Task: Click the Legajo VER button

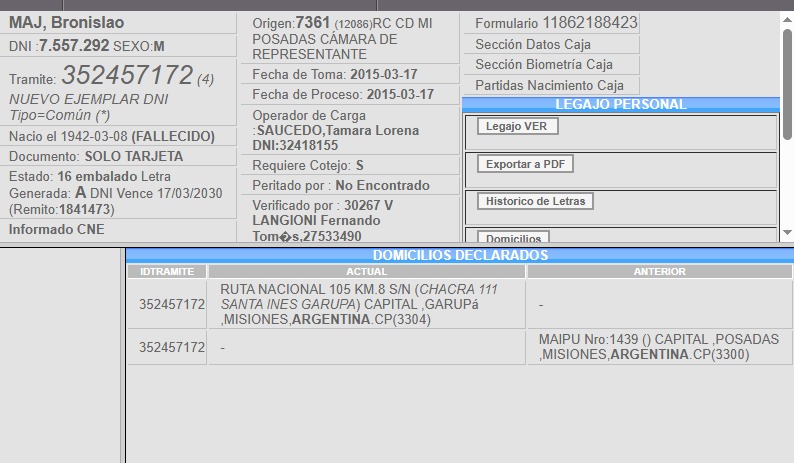Action: point(518,126)
